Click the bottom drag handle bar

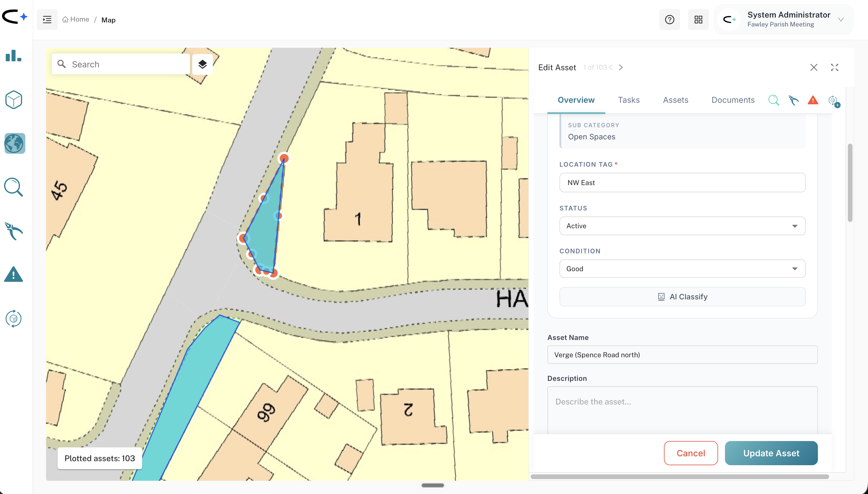pyautogui.click(x=433, y=485)
